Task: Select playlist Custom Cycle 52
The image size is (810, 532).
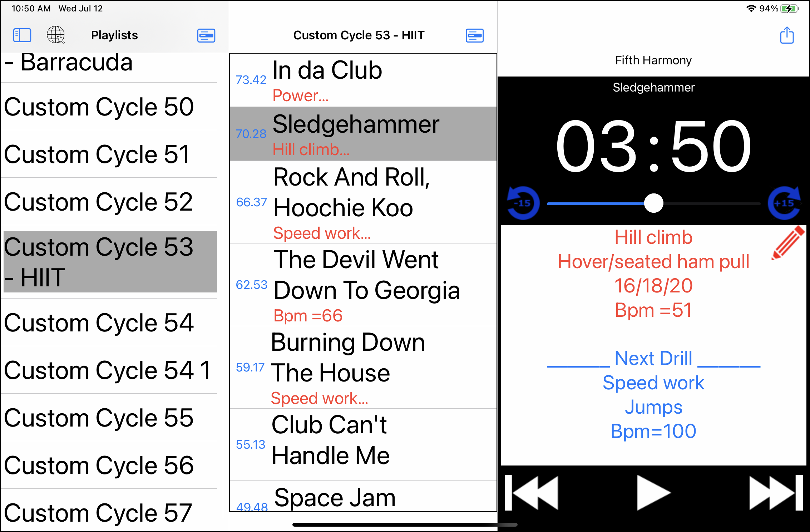Action: 109,202
